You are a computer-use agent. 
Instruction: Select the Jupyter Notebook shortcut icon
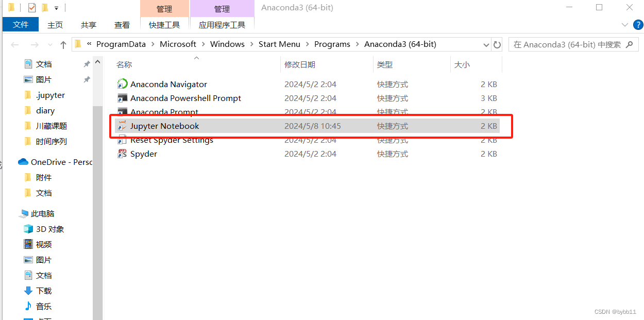(x=122, y=126)
